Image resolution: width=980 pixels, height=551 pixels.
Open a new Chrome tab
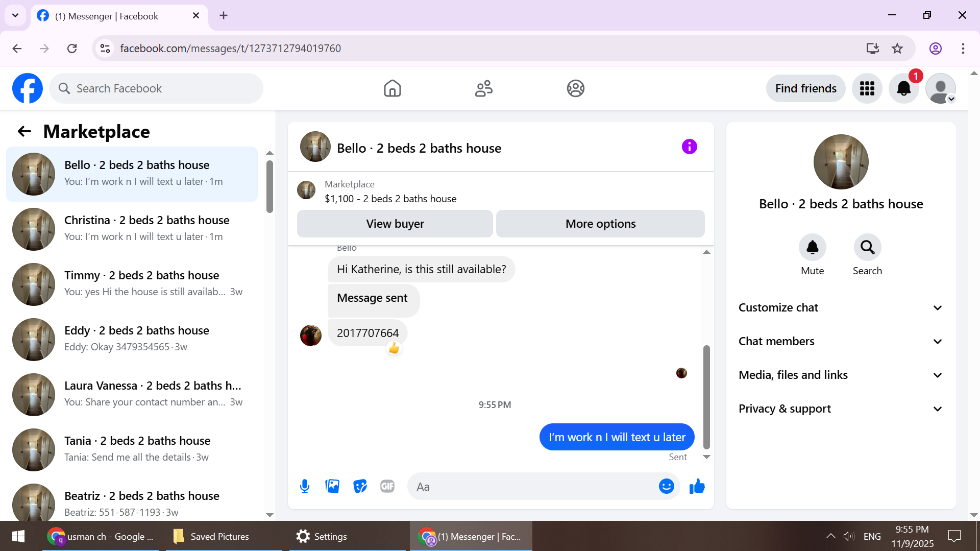click(224, 15)
